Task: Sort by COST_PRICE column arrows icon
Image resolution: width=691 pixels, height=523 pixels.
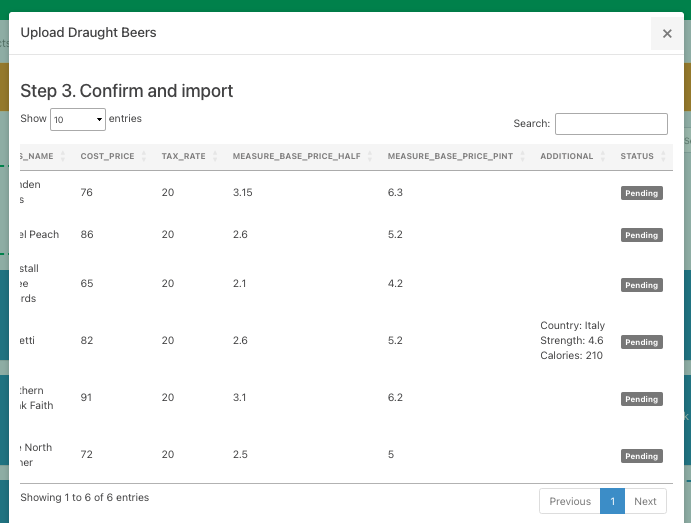Action: (144, 157)
